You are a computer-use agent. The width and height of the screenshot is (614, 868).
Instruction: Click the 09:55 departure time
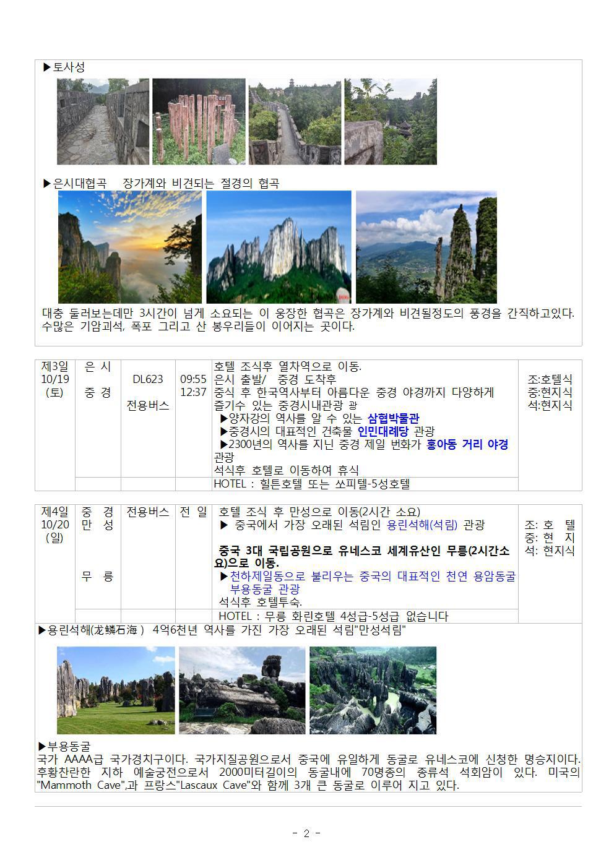(193, 379)
